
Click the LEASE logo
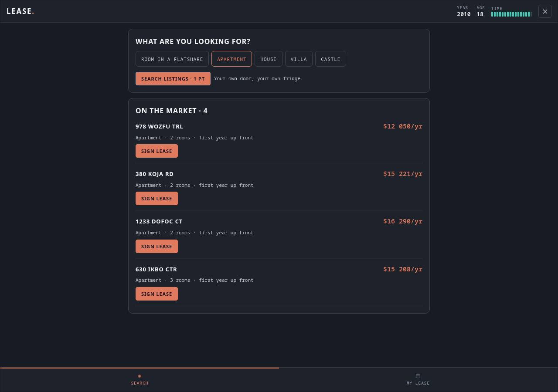pyautogui.click(x=20, y=11)
